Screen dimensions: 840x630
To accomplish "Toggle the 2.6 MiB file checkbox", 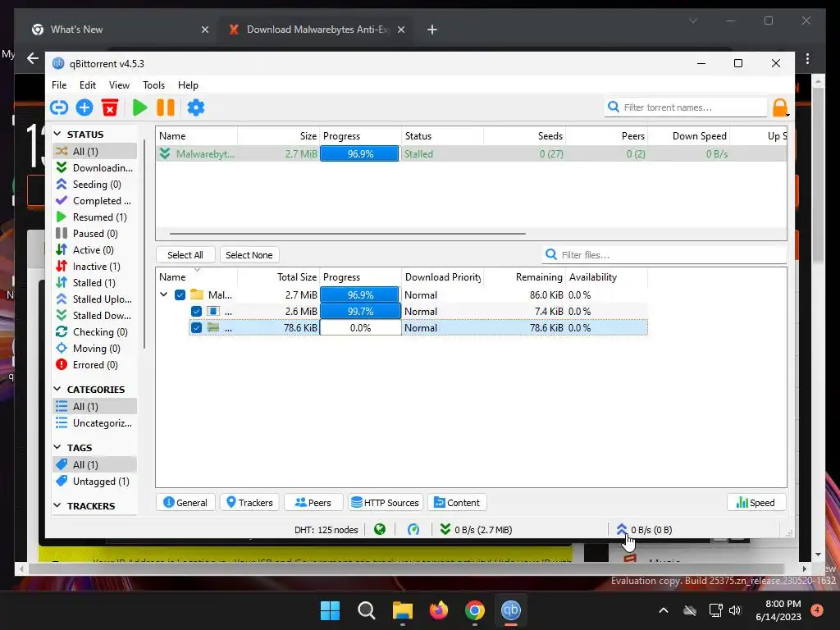I will tap(196, 311).
